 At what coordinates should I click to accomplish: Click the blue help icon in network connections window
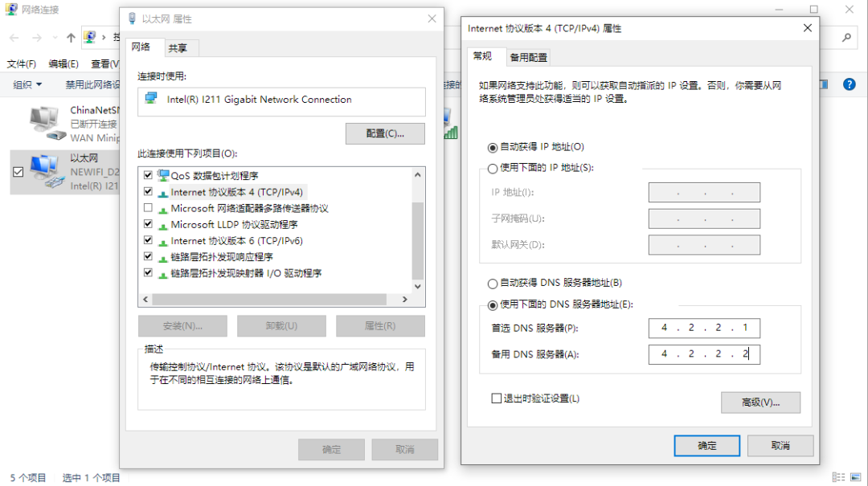point(850,84)
